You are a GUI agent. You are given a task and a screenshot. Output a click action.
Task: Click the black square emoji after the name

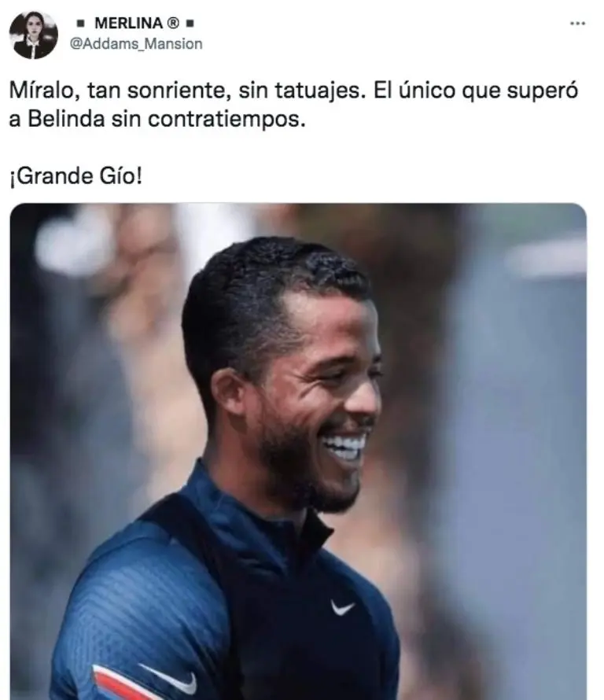190,24
